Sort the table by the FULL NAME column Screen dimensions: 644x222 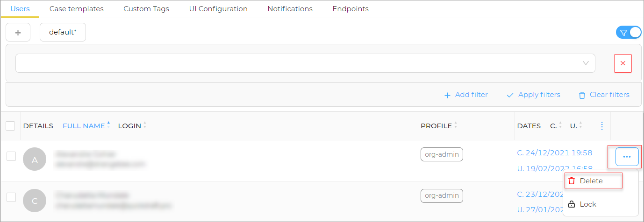click(84, 126)
